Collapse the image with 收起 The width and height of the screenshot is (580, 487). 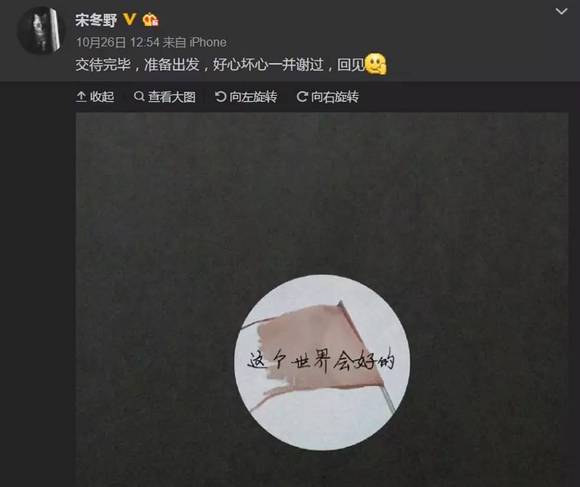coord(95,97)
